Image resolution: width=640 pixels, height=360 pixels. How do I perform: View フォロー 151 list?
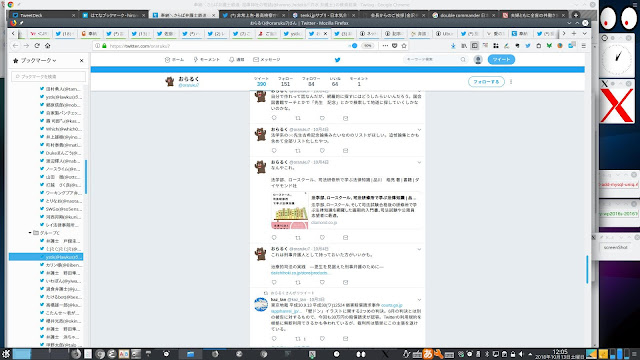[285, 81]
